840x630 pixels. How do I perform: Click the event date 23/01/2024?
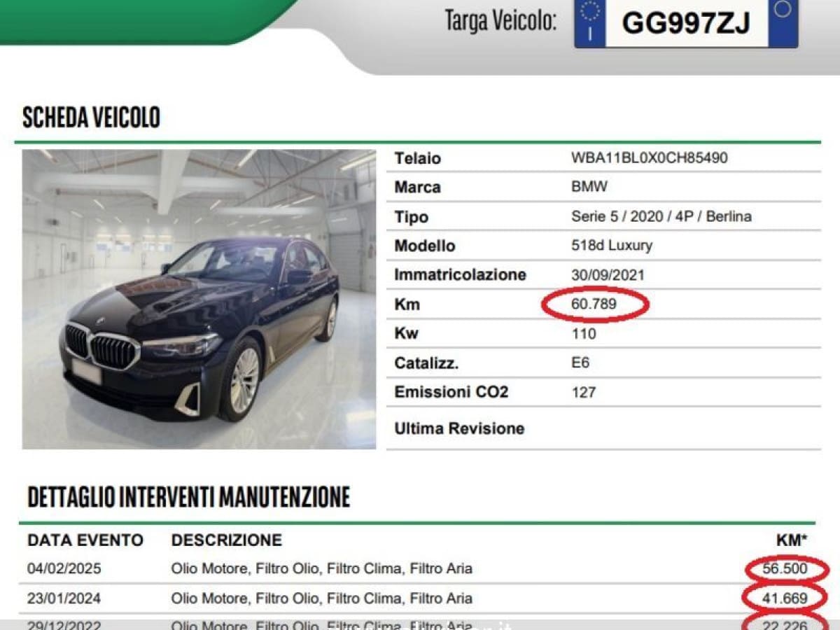(64, 598)
